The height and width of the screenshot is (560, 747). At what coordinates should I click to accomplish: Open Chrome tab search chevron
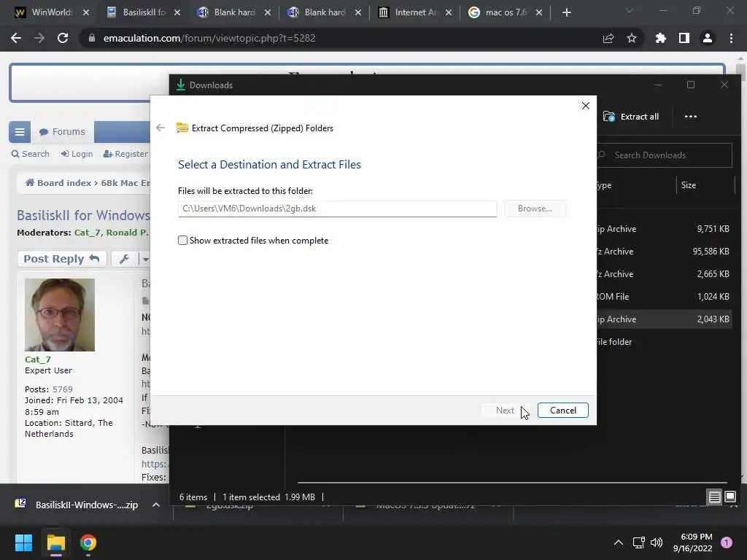point(630,11)
